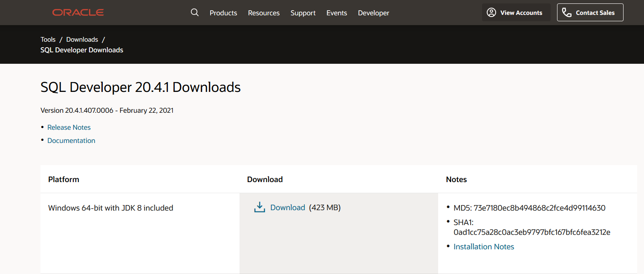Navigate to Downloads via the breadcrumb
This screenshot has width=644, height=274.
[x=82, y=39]
